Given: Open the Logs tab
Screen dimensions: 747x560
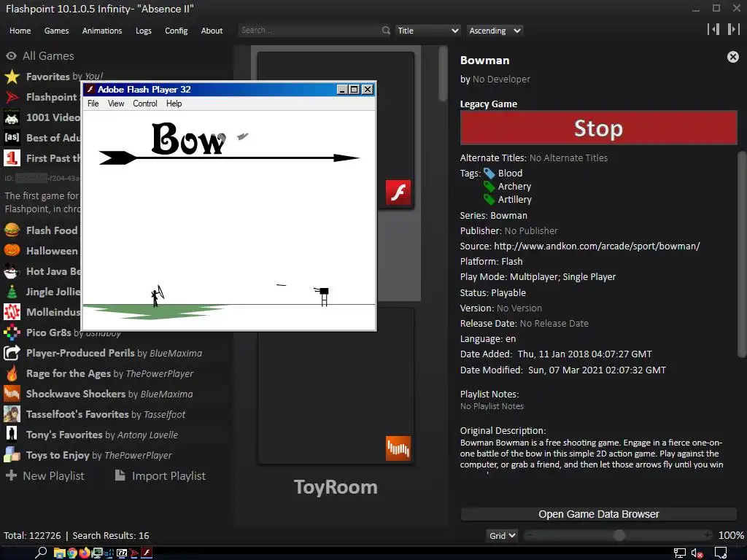Looking at the screenshot, I should pos(144,31).
